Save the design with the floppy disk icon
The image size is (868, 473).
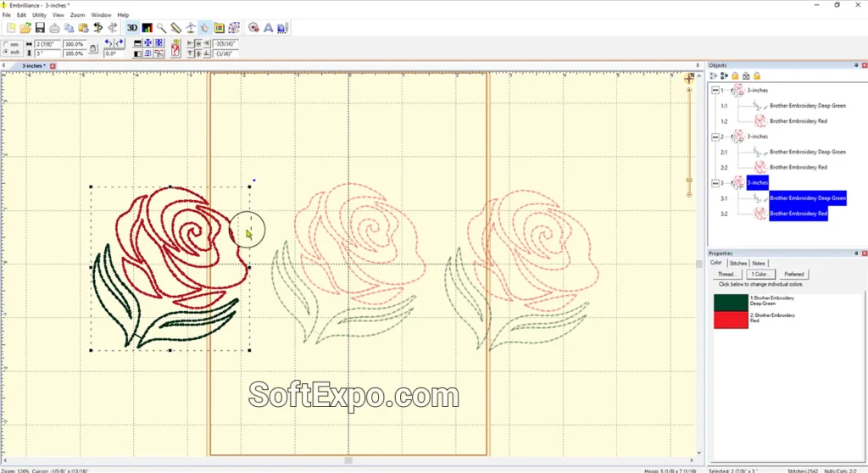click(40, 28)
